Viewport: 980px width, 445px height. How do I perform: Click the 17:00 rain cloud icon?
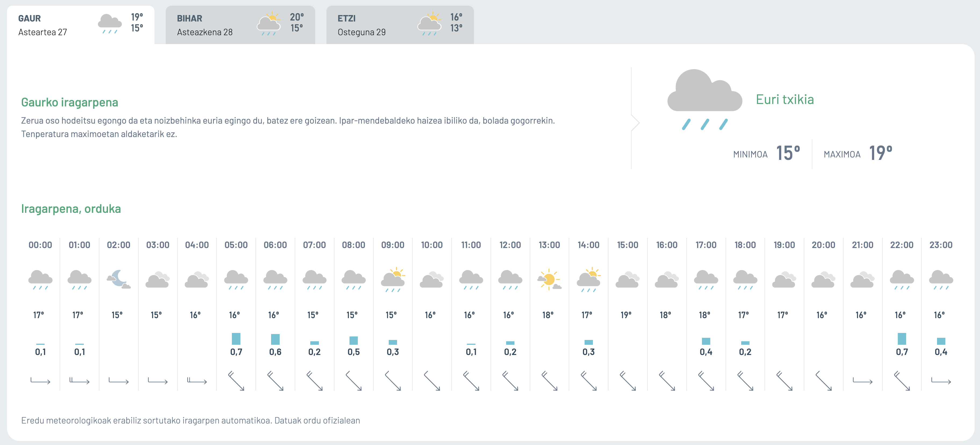[706, 280]
